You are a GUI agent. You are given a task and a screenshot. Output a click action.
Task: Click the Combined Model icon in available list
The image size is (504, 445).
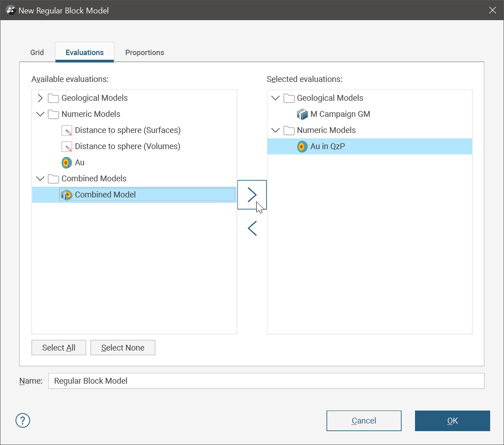67,195
